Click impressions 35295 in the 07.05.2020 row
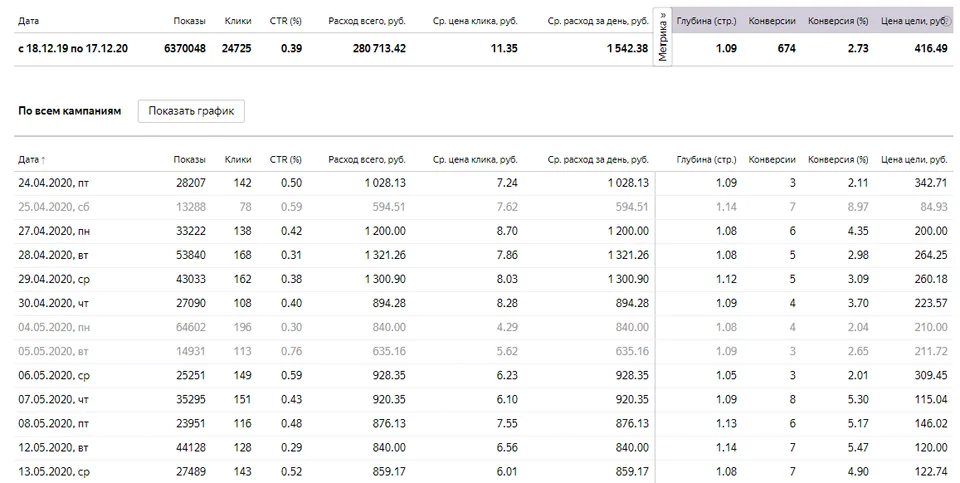This screenshot has height=483, width=960. click(191, 399)
